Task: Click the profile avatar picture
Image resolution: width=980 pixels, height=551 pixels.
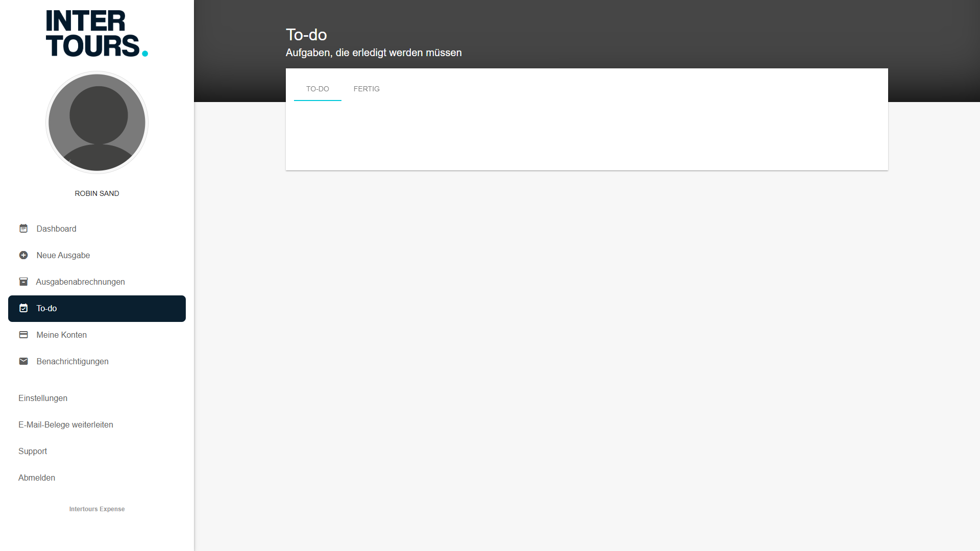Action: coord(97,122)
